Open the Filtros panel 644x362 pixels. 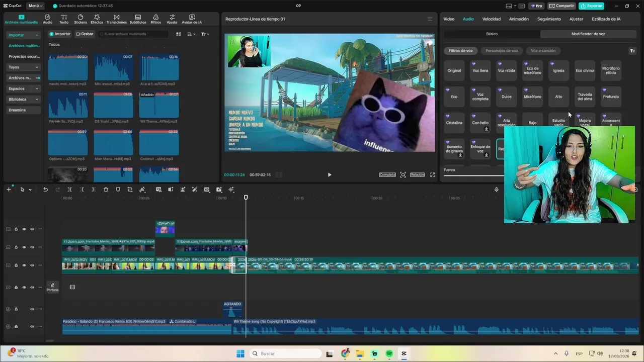pos(156,19)
